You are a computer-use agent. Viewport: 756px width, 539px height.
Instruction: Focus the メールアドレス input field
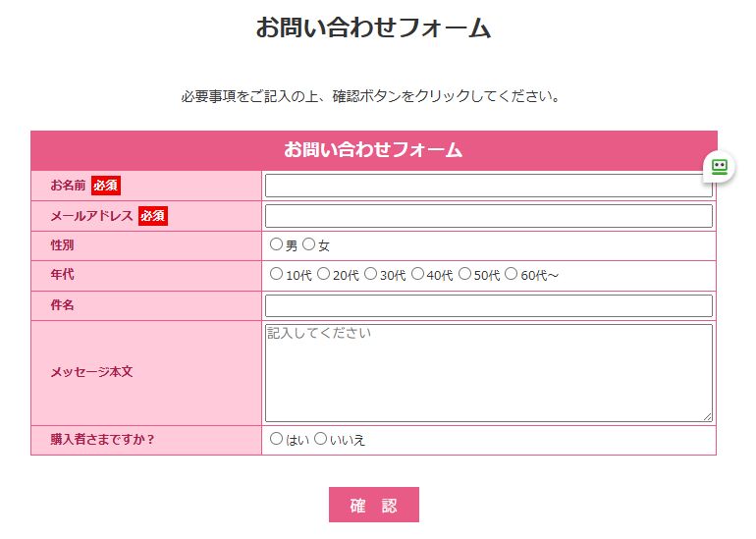coord(488,216)
